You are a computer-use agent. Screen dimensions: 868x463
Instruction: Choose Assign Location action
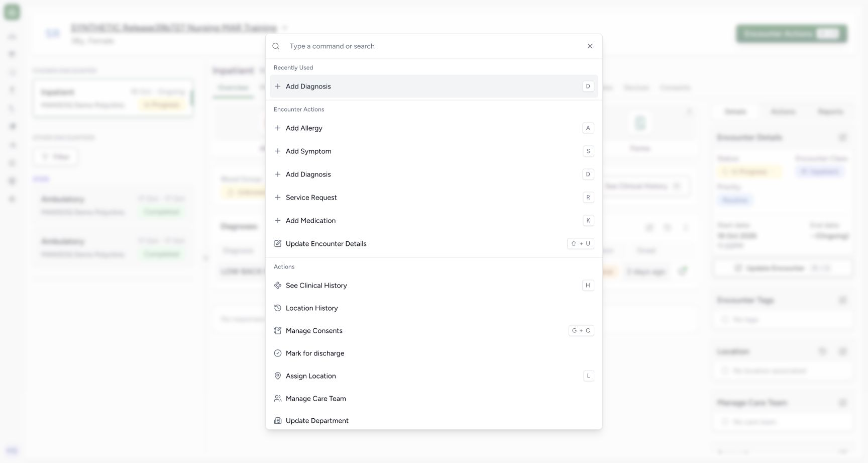tap(434, 376)
